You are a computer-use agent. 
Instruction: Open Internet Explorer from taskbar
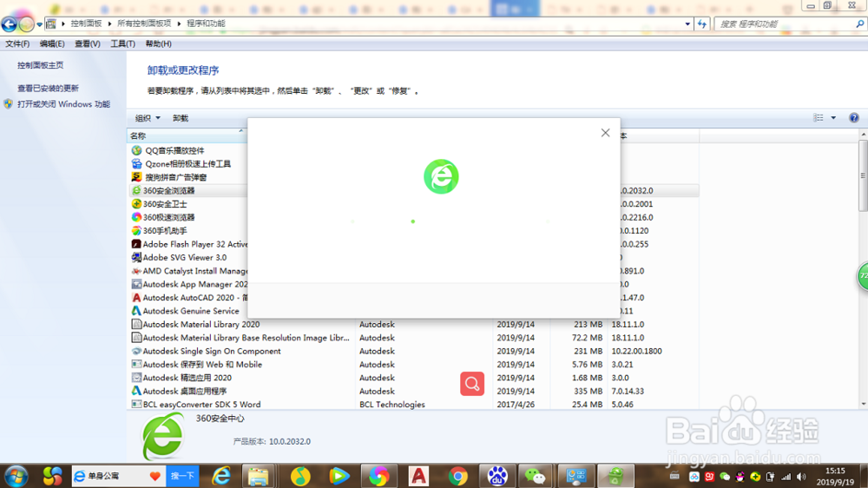(221, 477)
